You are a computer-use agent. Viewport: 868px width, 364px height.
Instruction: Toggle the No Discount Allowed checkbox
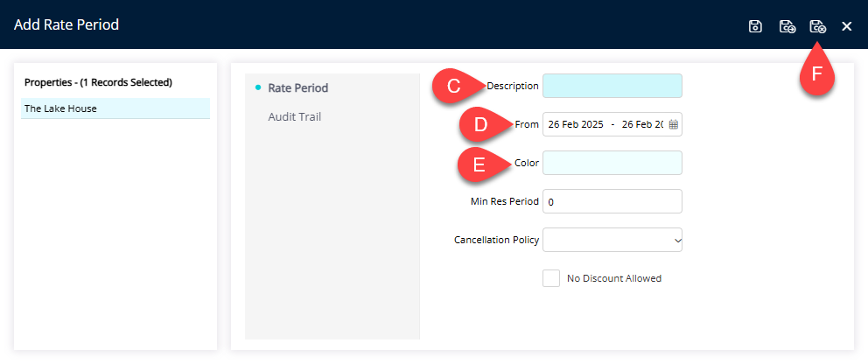tap(551, 278)
